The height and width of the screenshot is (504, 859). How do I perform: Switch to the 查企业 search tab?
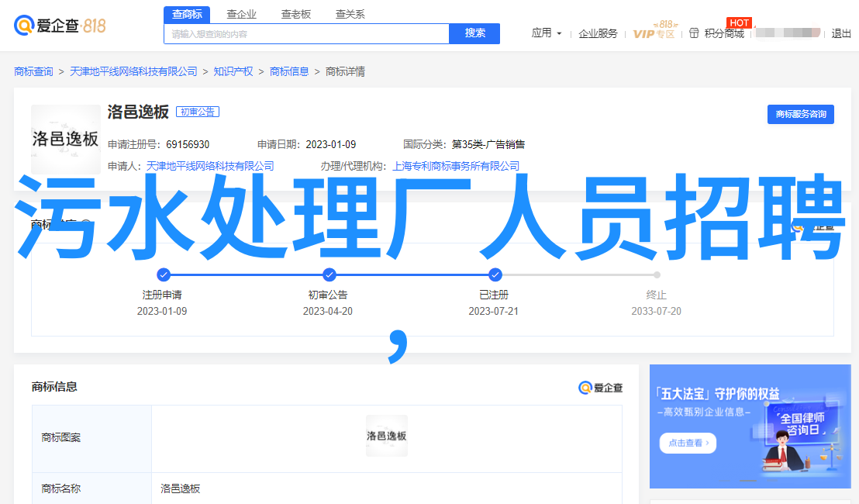242,14
